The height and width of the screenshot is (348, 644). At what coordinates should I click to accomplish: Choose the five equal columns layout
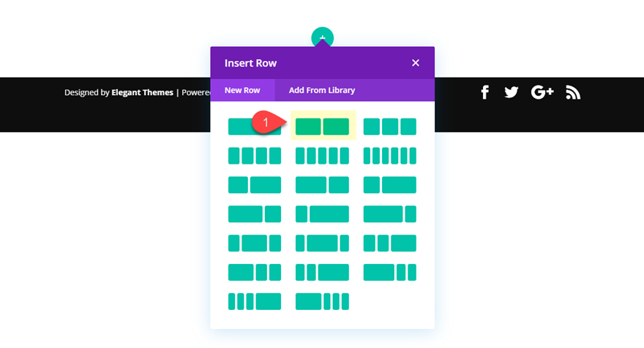(322, 156)
